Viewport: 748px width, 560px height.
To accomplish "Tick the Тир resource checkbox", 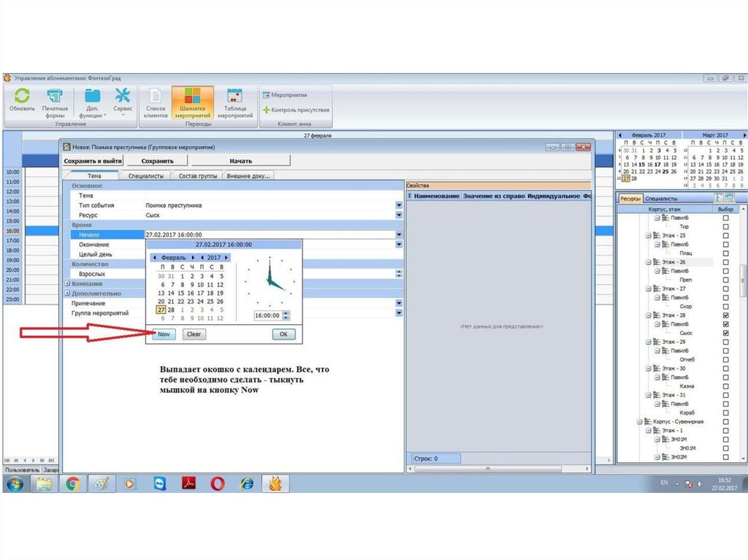I will click(x=725, y=227).
